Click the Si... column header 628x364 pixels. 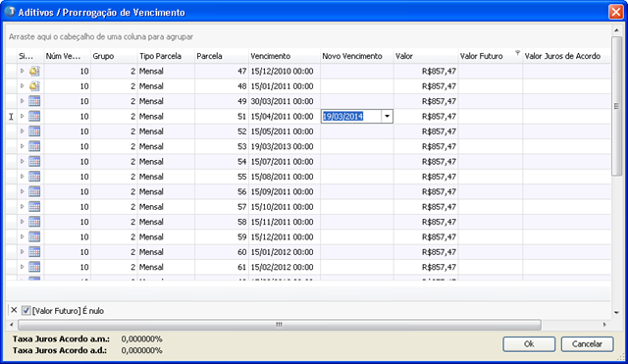(30, 56)
